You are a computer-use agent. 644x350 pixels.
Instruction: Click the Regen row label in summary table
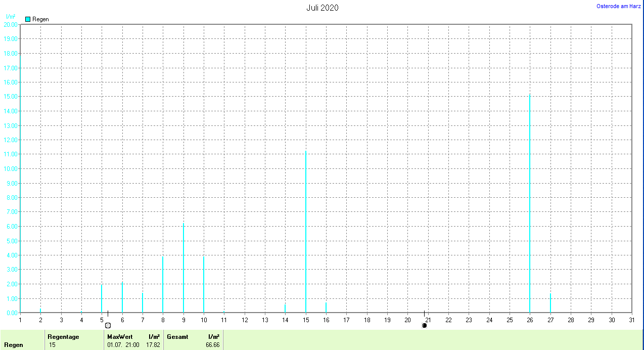14,345
